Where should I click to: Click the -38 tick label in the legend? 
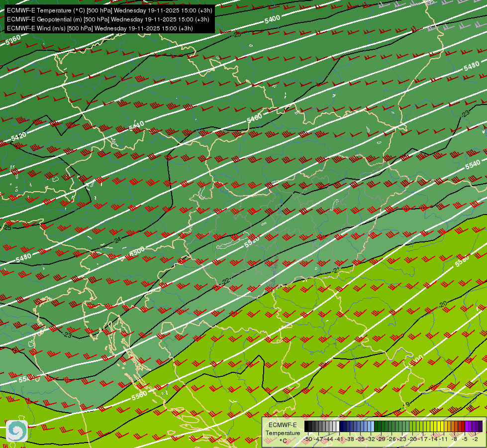click(x=350, y=439)
